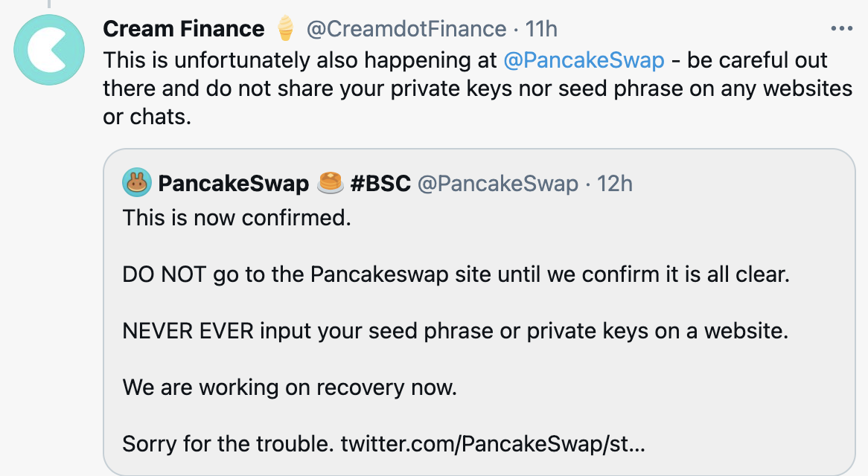The width and height of the screenshot is (868, 476).
Task: Open Cream Finance display name profile link
Action: [183, 29]
